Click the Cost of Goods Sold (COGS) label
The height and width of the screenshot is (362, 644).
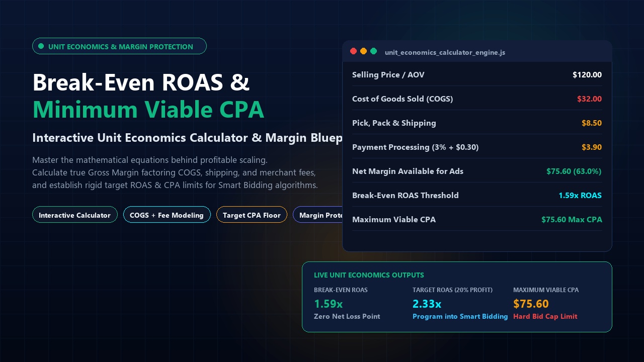click(403, 99)
